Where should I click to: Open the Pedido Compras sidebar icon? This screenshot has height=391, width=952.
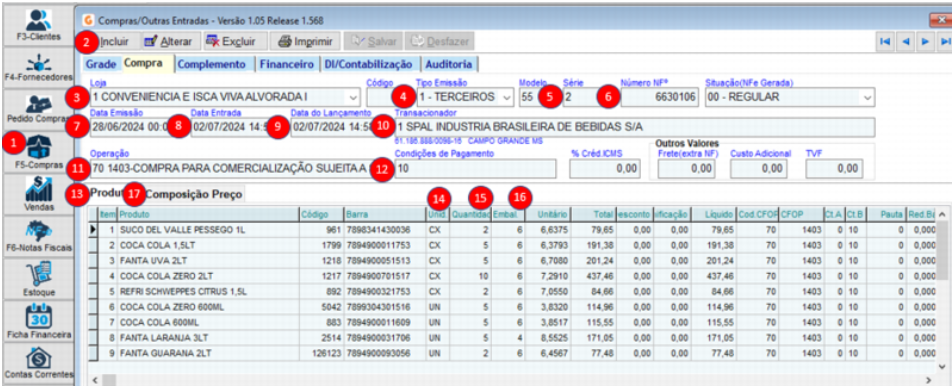38,109
